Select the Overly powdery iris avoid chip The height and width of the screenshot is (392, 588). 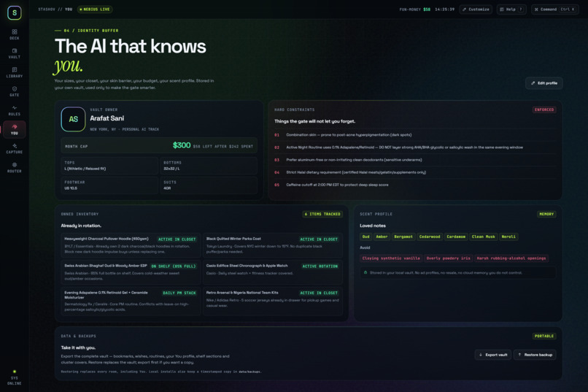[448, 258]
